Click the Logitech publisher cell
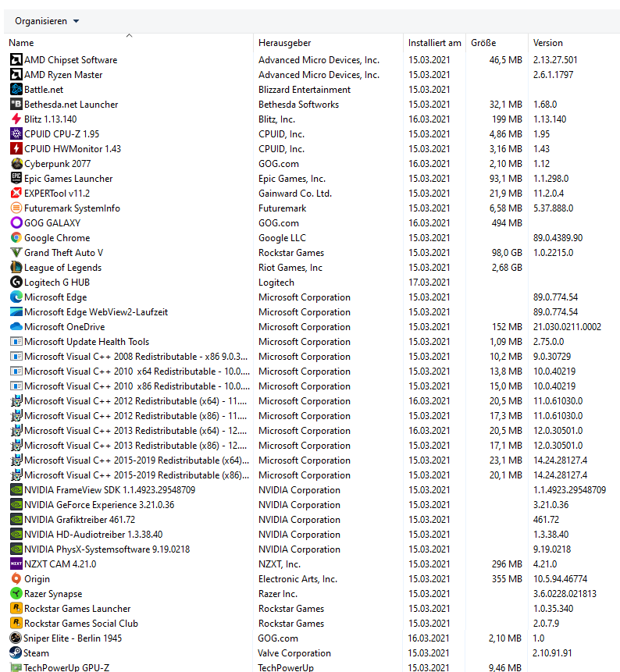This screenshot has width=620, height=672. tap(276, 283)
